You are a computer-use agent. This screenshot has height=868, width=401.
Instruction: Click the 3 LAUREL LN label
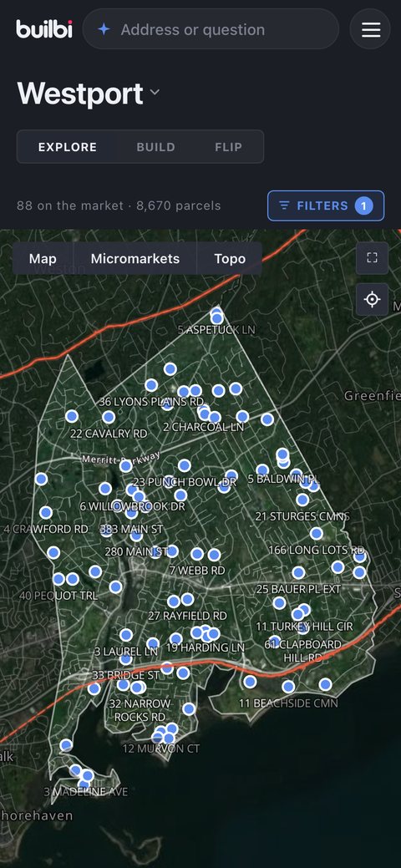point(125,652)
